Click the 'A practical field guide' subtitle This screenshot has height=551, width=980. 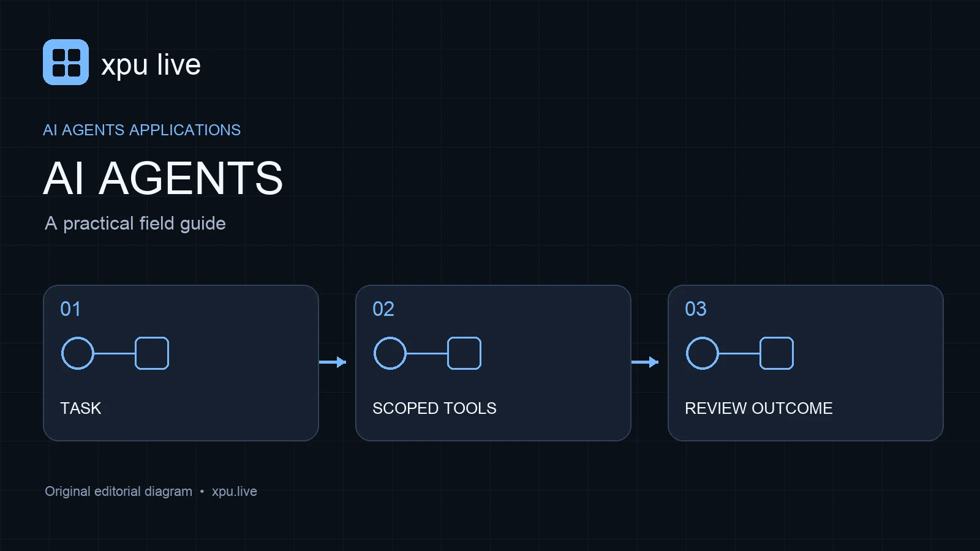[135, 223]
